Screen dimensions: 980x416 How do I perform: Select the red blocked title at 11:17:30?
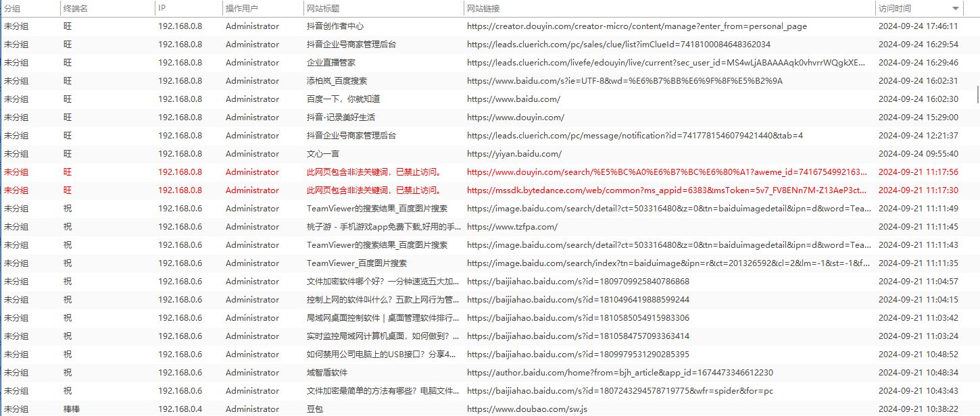pos(375,190)
